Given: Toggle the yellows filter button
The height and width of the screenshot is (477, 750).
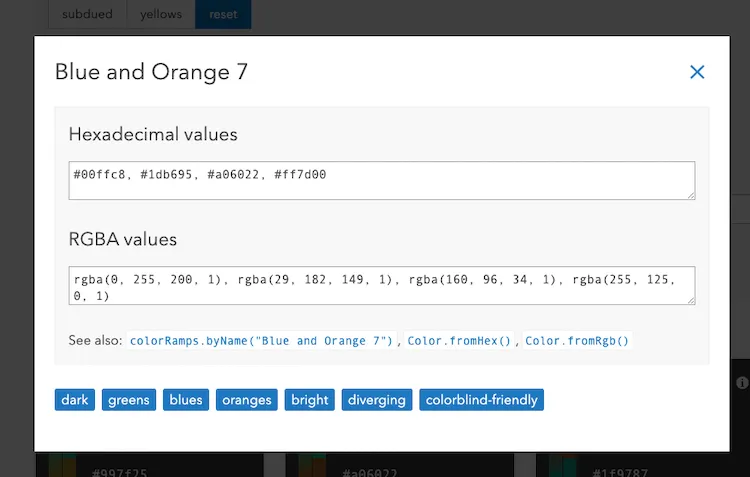Looking at the screenshot, I should click(x=161, y=15).
